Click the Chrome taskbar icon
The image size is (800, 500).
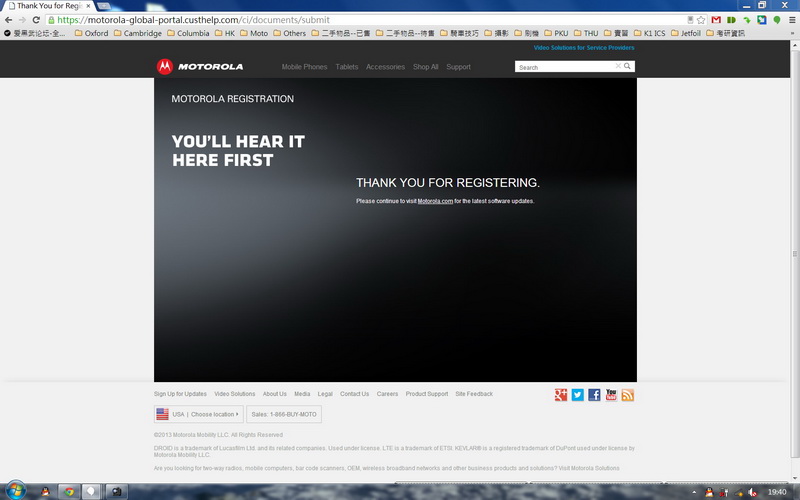[x=69, y=492]
